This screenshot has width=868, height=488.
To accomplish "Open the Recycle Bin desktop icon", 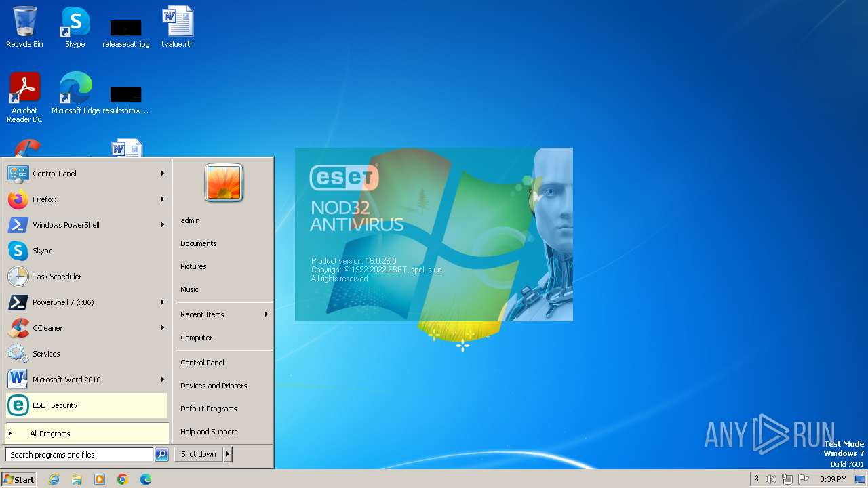I will pos(24,27).
